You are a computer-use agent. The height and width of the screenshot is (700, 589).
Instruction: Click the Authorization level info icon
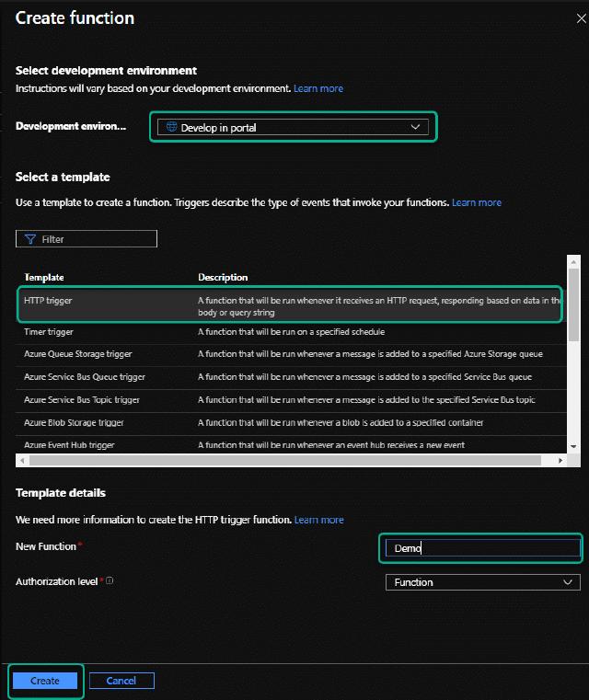point(110,581)
